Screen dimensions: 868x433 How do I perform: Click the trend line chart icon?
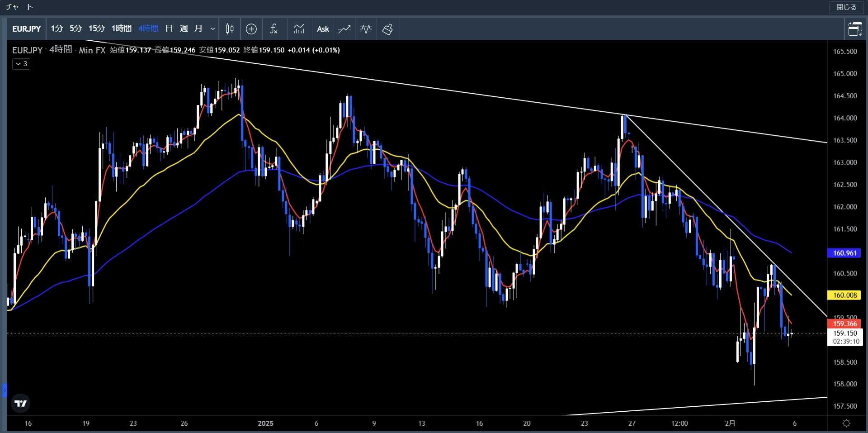344,29
